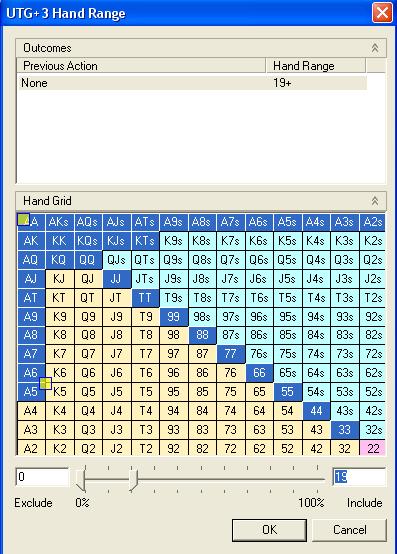Select the 19+ hand range value
Viewport: 397px width, 554px height.
(x=282, y=83)
